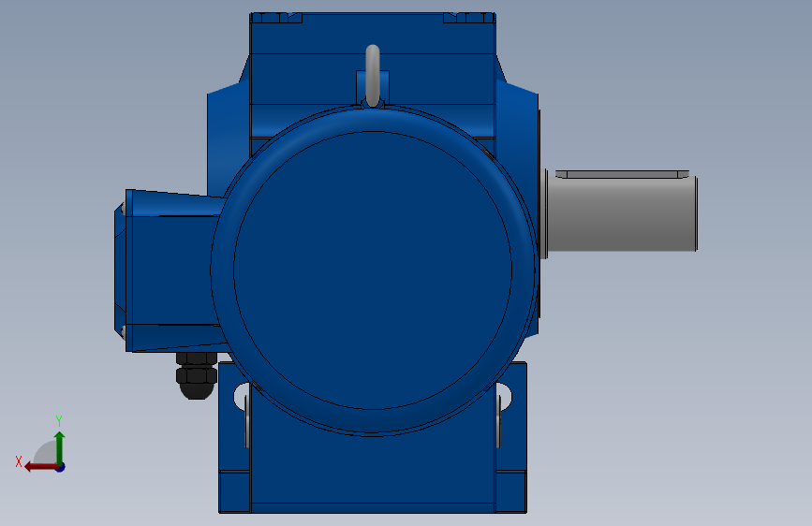
Task: Click the red X axis arrow of the triad
Action: (40, 467)
